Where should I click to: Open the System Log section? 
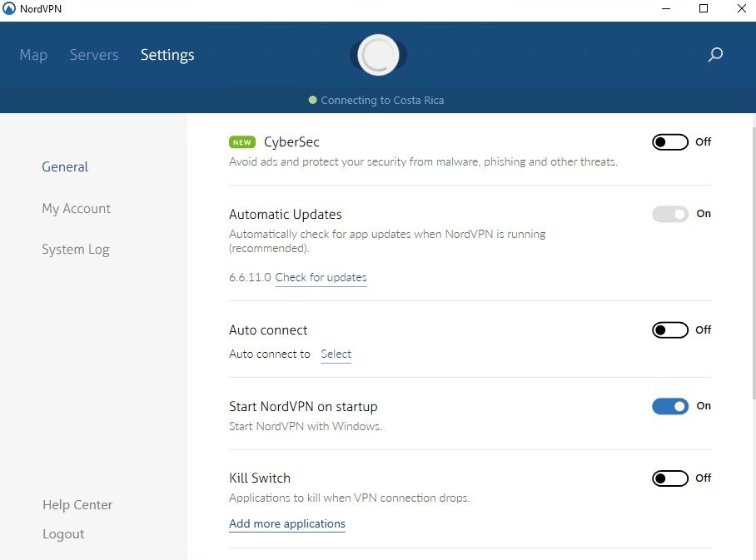pos(76,250)
